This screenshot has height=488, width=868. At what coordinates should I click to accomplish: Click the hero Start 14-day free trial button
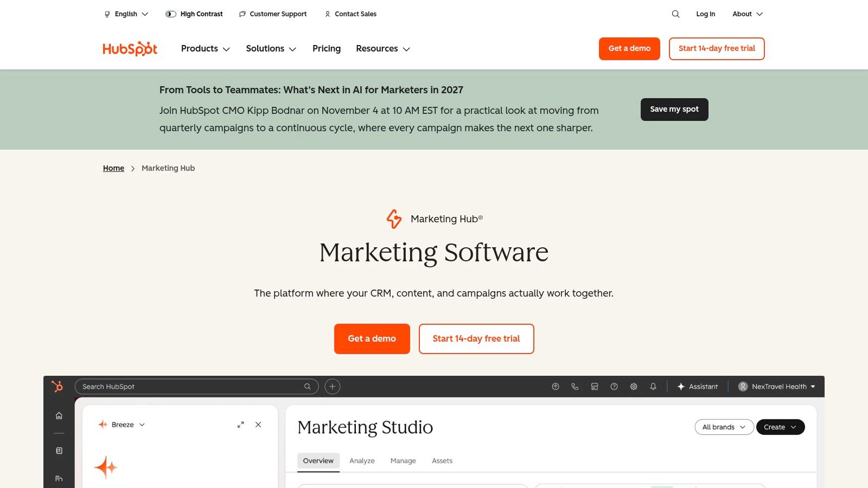[x=476, y=339]
